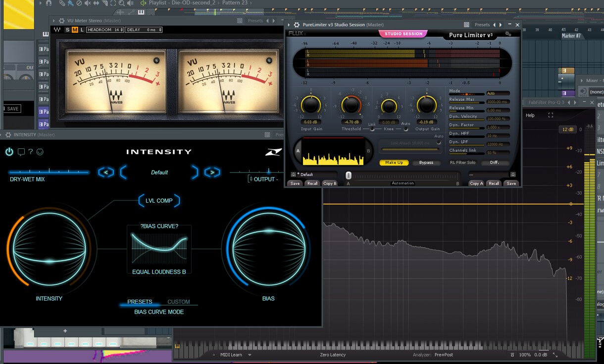Toggle the INTENSITY power bypass icon

click(x=9, y=152)
